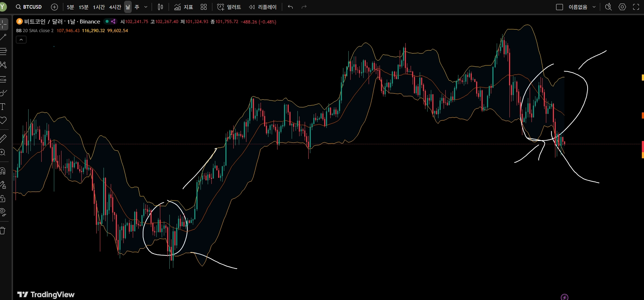Toggle hide all drawings eye icon
The image size is (644, 300).
click(3, 212)
